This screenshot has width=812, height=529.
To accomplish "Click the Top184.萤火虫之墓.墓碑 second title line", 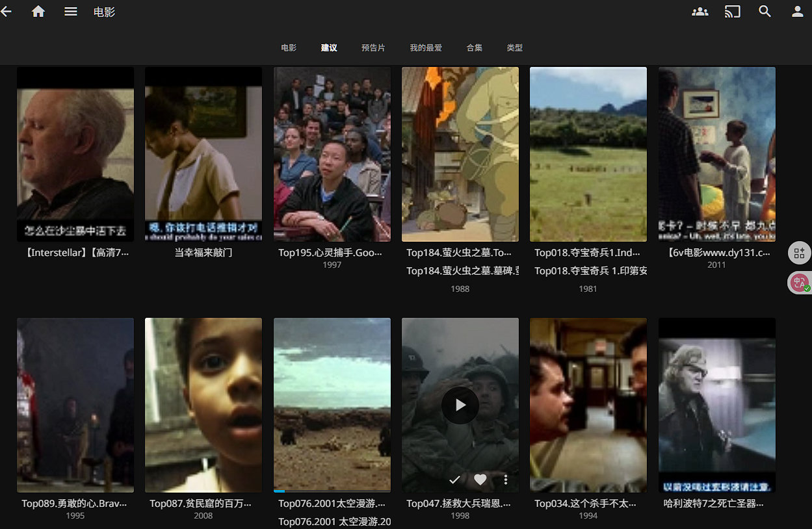I will point(462,270).
